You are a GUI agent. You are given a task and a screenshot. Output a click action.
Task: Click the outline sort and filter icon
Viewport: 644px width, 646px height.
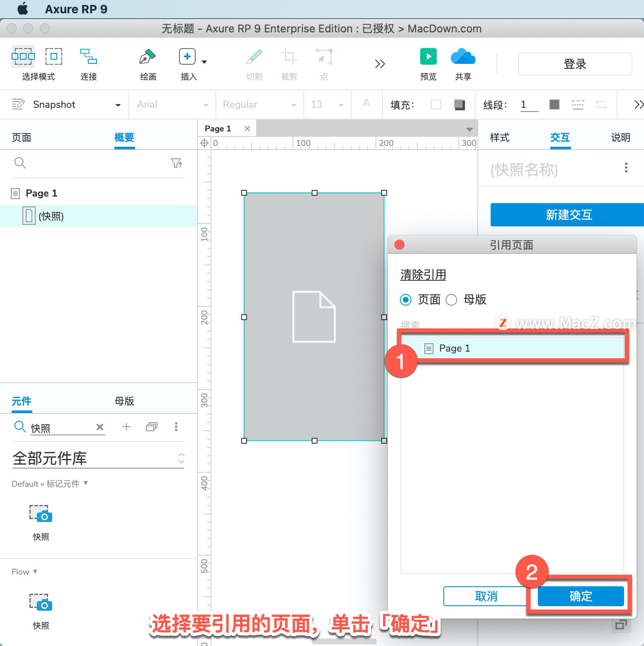coord(177,163)
